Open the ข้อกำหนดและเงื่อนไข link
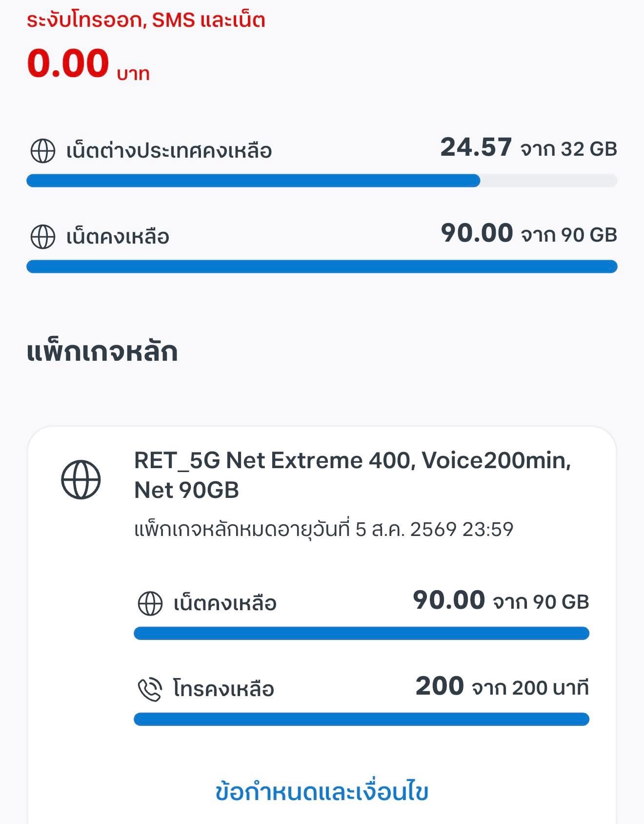 point(322,792)
